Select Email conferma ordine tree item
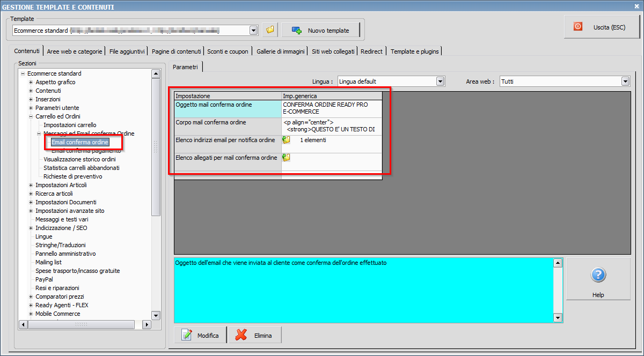Screen dimensions: 644x356 pyautogui.click(x=80, y=142)
